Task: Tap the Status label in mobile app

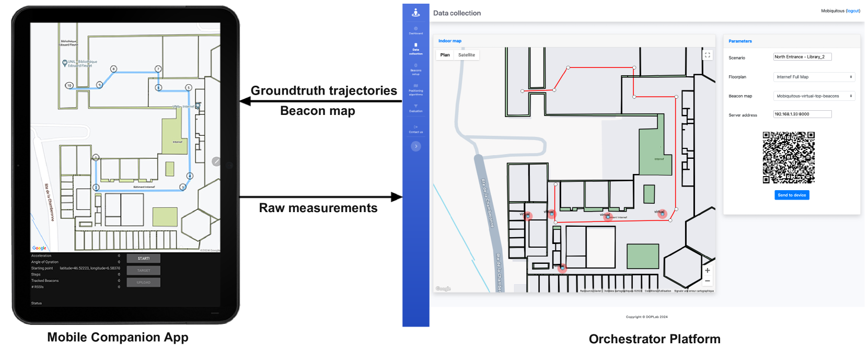Action: point(37,303)
